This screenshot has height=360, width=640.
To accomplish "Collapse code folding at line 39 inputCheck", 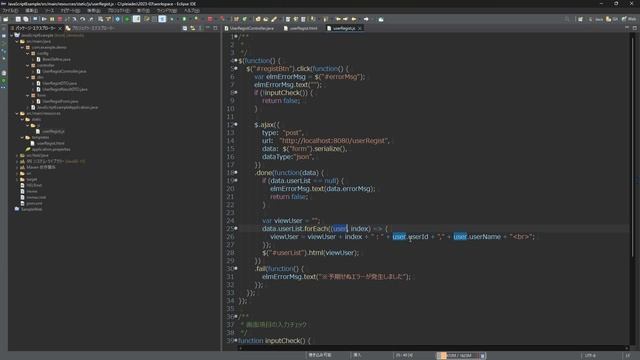I will (236, 340).
